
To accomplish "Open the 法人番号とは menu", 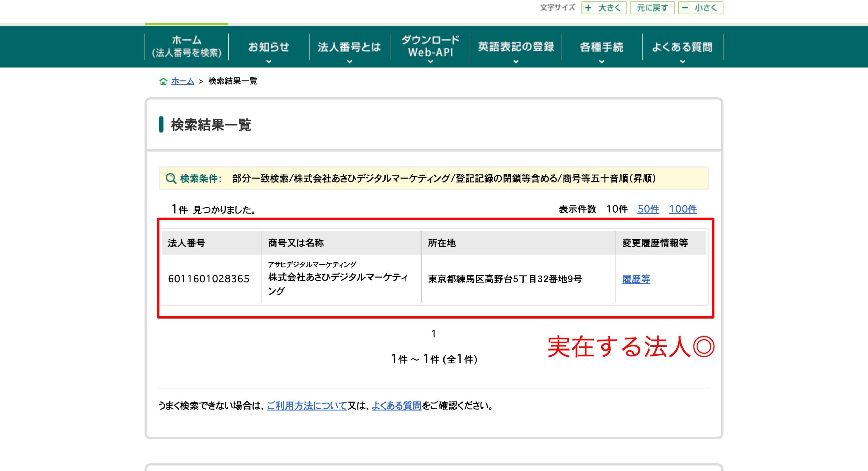I will click(349, 47).
